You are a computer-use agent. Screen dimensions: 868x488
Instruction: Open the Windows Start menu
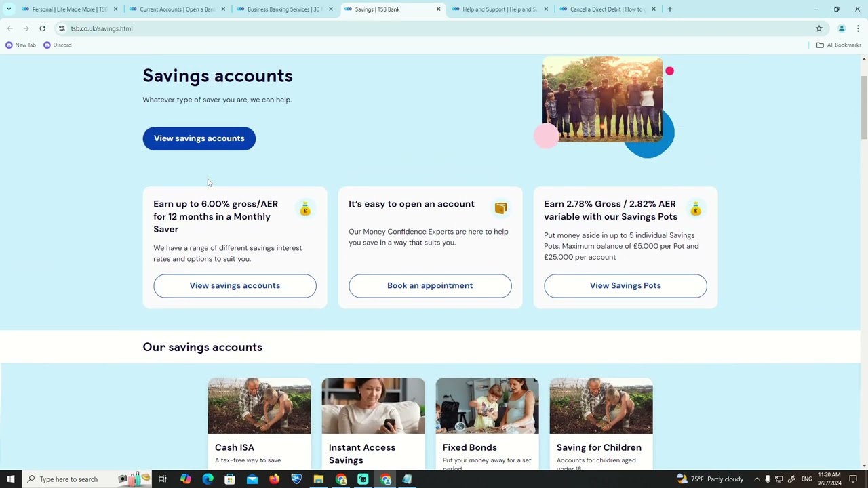(10, 479)
